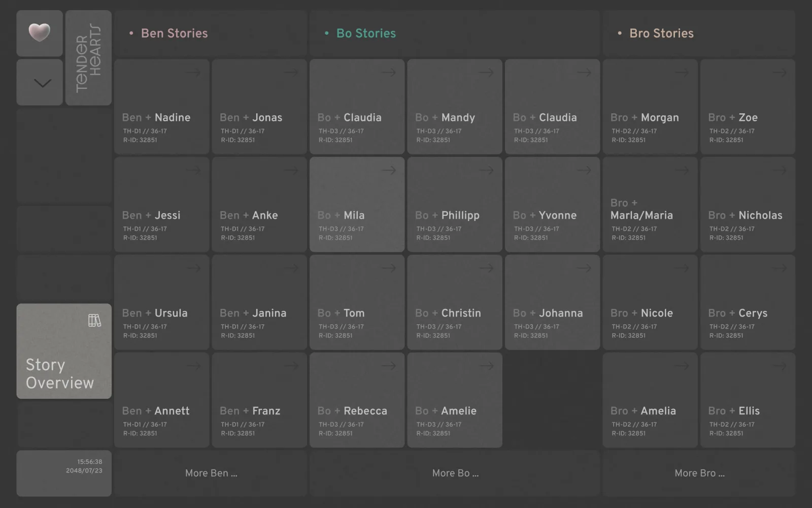Viewport: 812px width, 508px height.
Task: Click the arrow on Bro + Zoe card
Action: coord(779,73)
